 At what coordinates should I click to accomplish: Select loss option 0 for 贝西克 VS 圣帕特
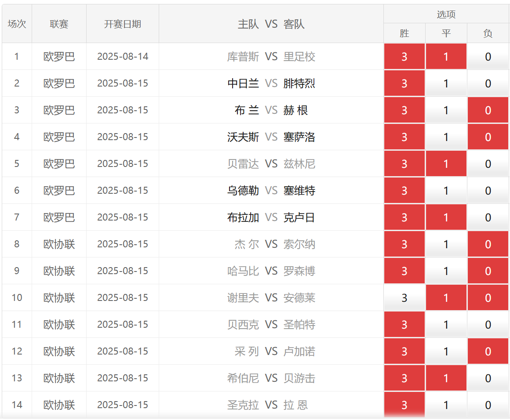point(488,324)
